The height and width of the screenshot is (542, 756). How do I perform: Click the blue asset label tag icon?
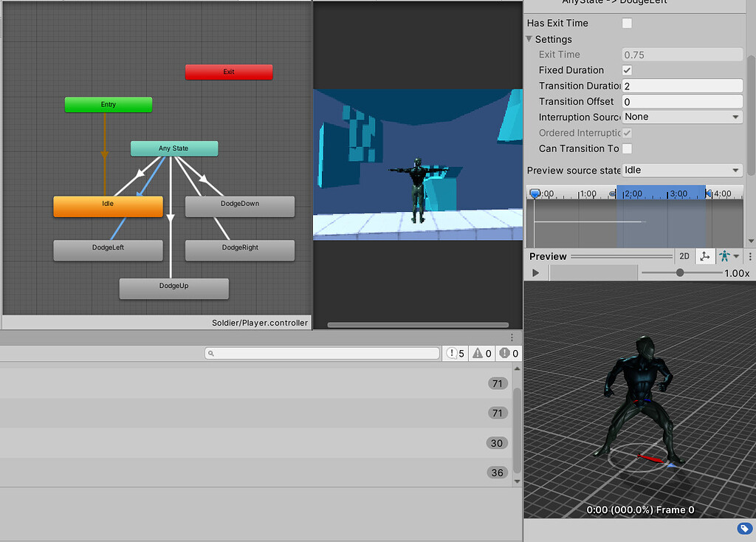pyautogui.click(x=744, y=528)
